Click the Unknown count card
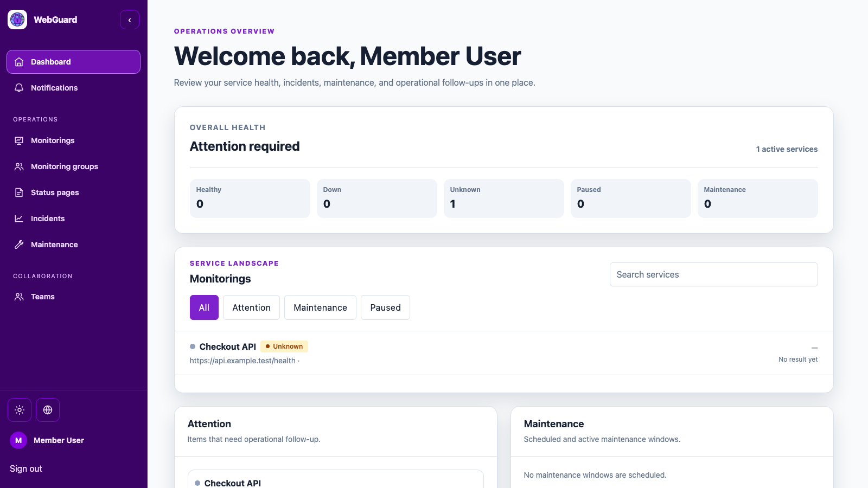The height and width of the screenshot is (488, 868). click(x=504, y=198)
